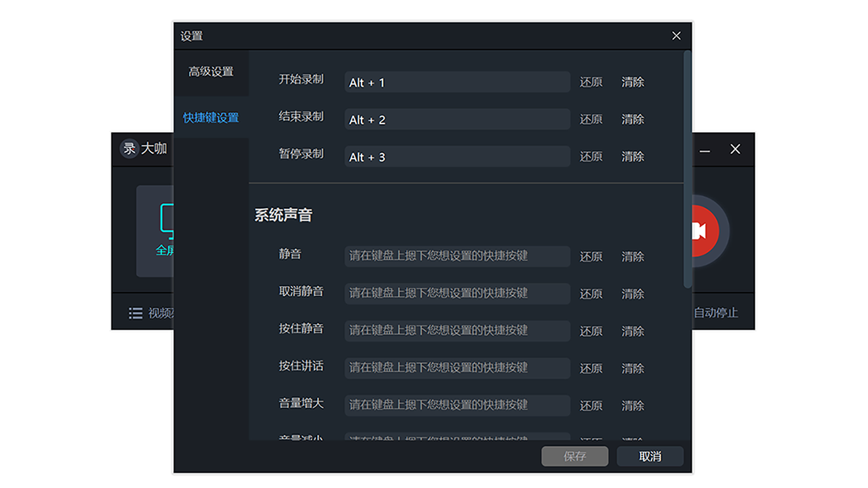
Task: Restore the 暂停录制 hotkey default
Action: [591, 157]
